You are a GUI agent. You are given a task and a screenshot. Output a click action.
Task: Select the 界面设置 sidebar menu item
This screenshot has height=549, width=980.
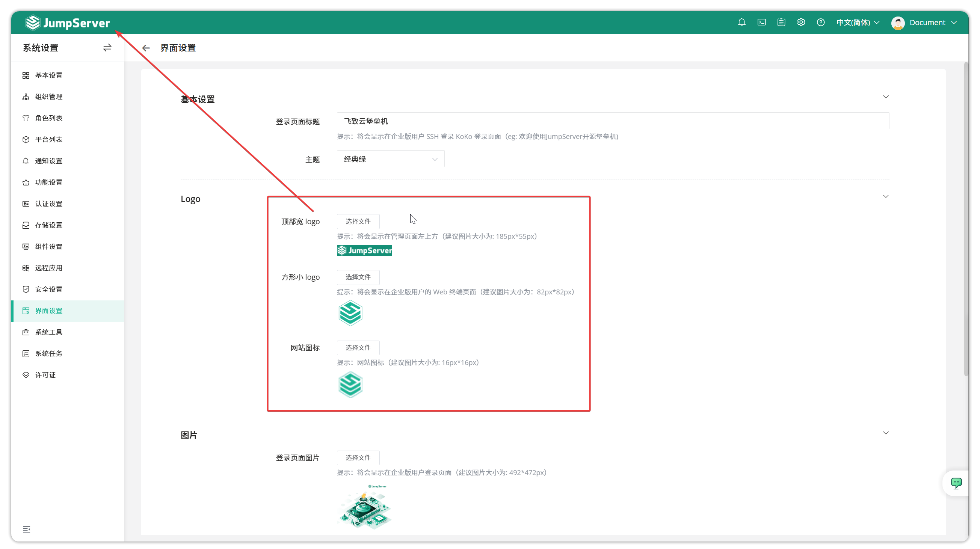pyautogui.click(x=68, y=311)
